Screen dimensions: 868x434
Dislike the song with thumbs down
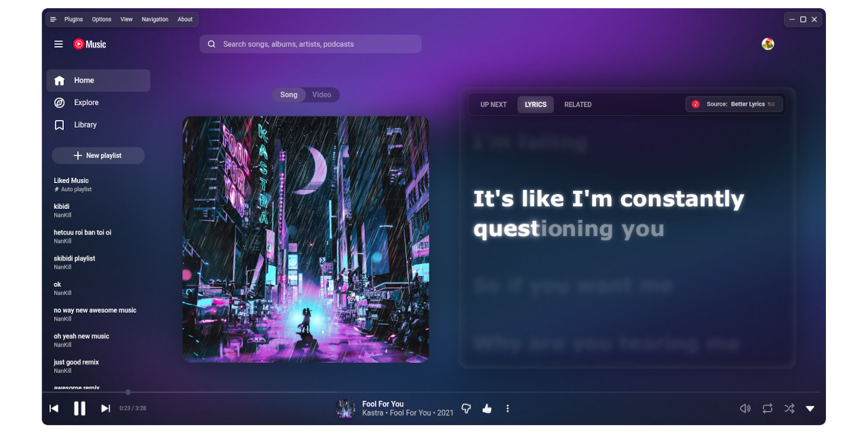(x=466, y=408)
